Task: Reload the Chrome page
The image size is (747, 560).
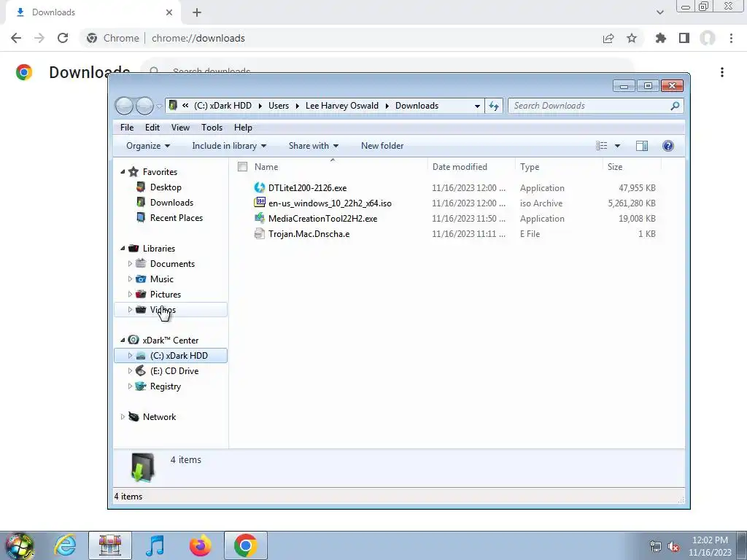Action: [63, 38]
